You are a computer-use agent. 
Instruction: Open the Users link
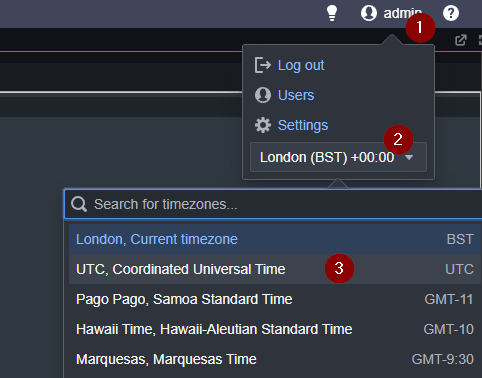pos(296,95)
